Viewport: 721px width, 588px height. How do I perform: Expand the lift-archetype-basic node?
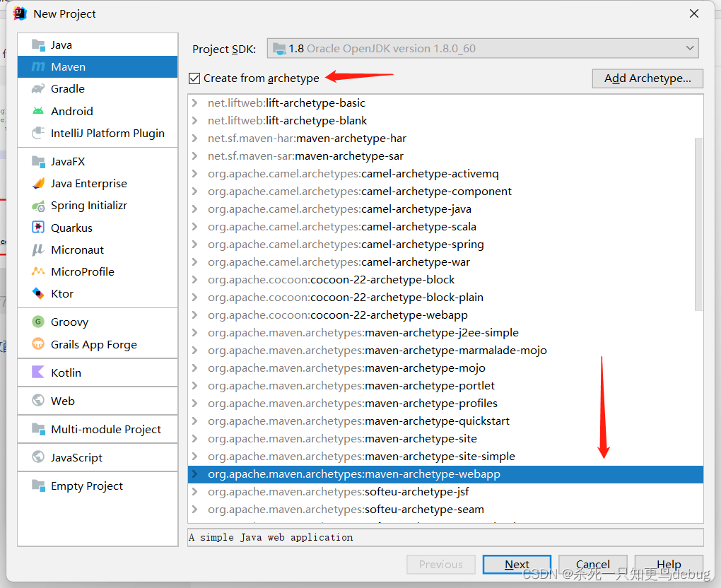(x=195, y=103)
